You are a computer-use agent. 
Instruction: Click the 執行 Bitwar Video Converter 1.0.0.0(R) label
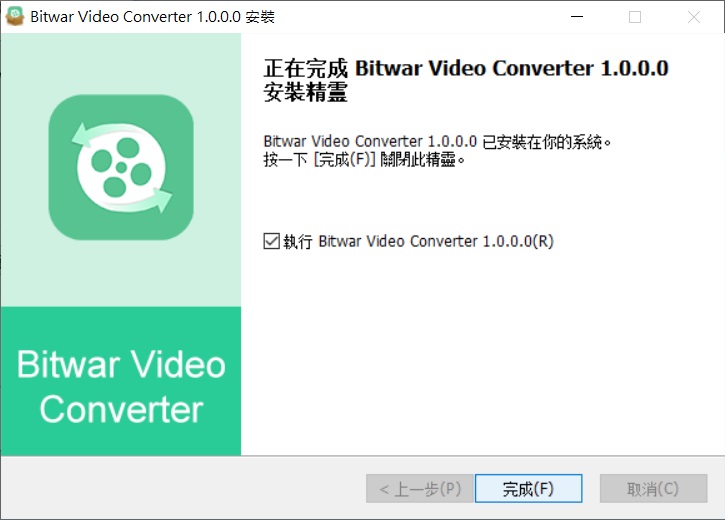click(x=418, y=241)
